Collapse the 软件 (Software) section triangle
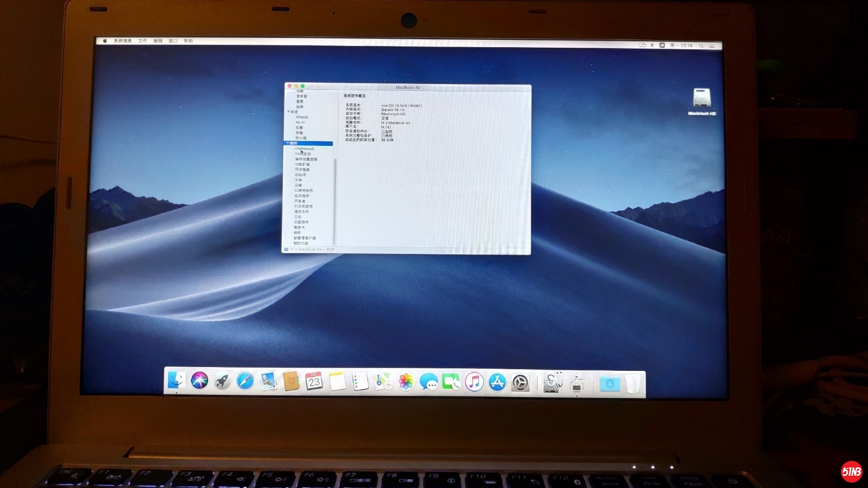This screenshot has height=488, width=868. (288, 143)
